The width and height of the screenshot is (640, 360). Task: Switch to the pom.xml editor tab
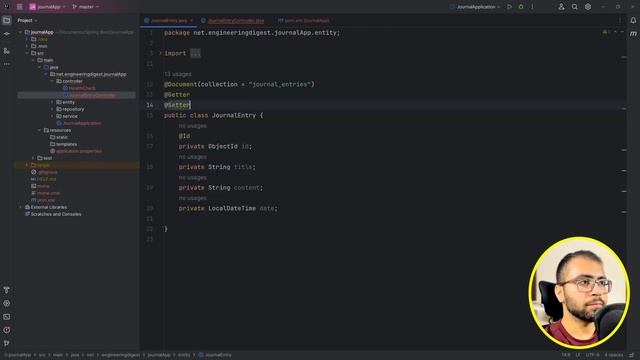(303, 20)
